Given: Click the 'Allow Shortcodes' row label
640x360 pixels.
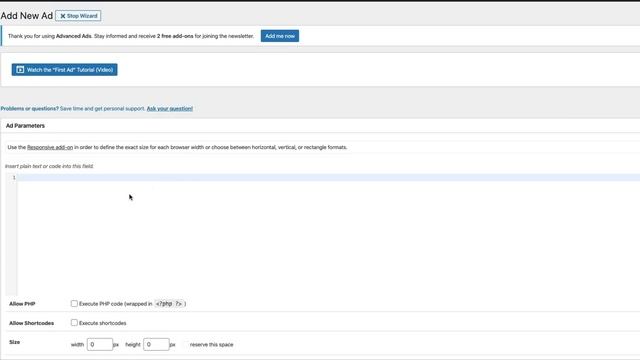Looking at the screenshot, I should coord(31,323).
